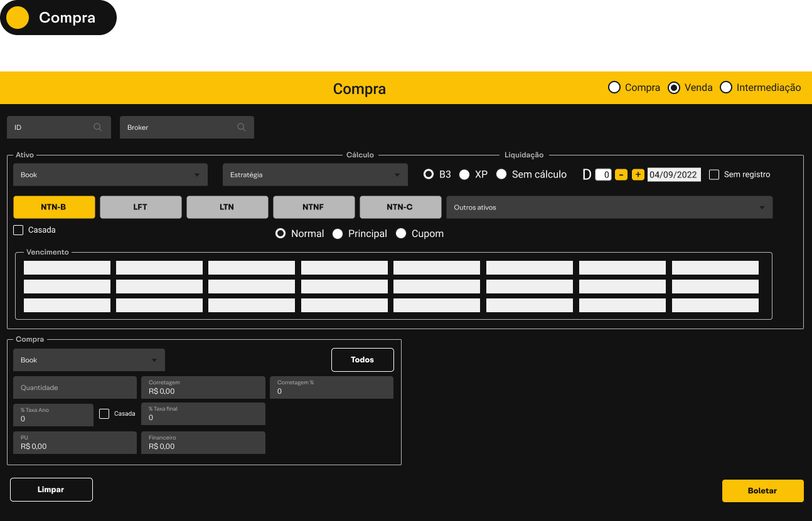This screenshot has height=521, width=812.
Task: Open the Outros ativos dropdown
Action: pos(609,208)
